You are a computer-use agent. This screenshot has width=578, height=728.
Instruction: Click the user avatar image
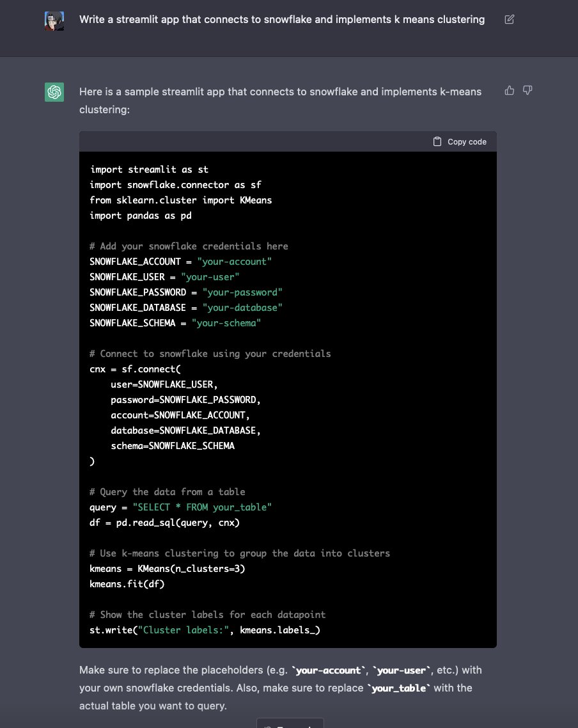point(54,21)
